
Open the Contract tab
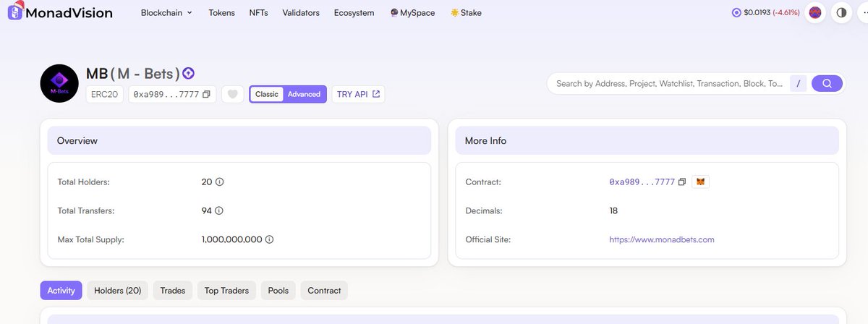(324, 291)
